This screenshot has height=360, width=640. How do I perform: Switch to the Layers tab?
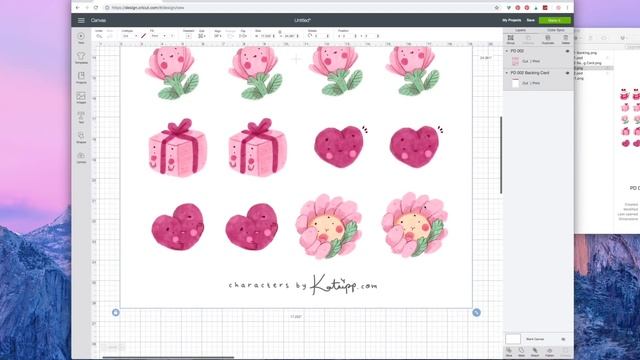click(x=520, y=30)
